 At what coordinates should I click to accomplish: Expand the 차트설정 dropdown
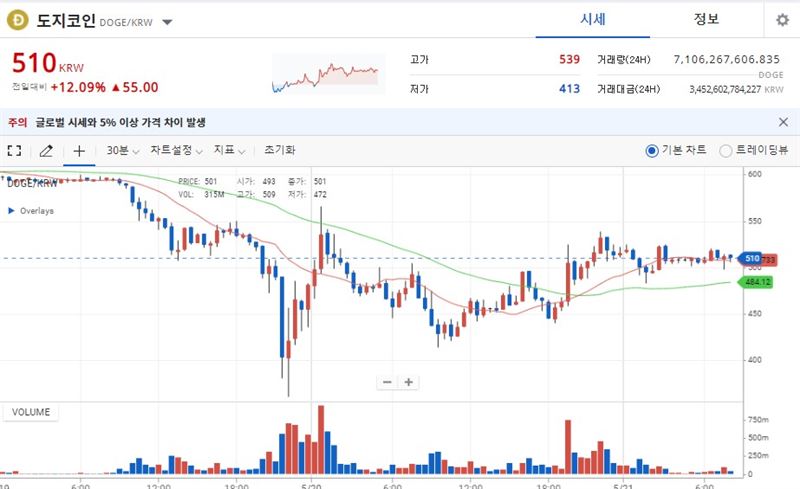click(x=176, y=151)
